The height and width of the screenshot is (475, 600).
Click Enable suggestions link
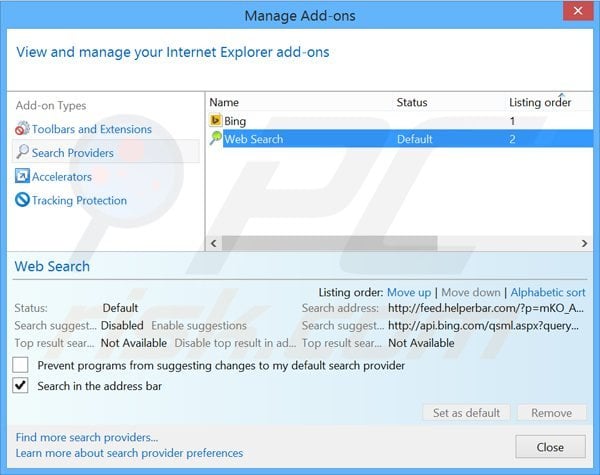[199, 325]
